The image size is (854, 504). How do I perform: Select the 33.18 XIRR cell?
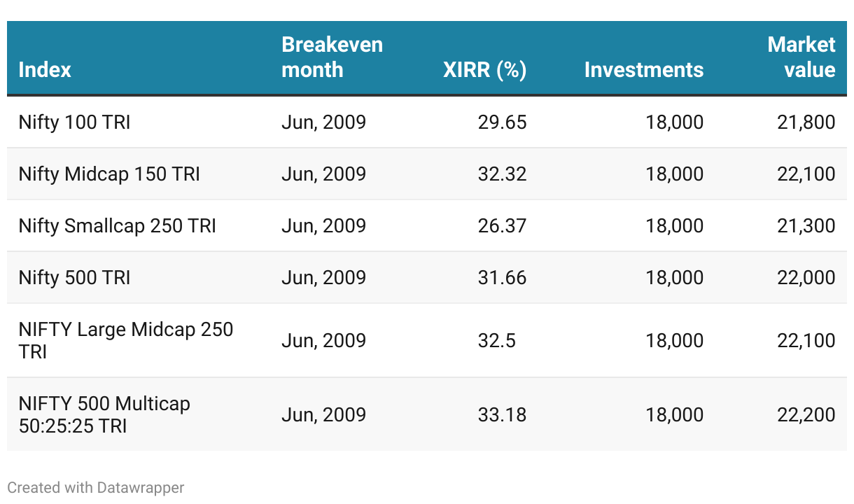click(502, 414)
